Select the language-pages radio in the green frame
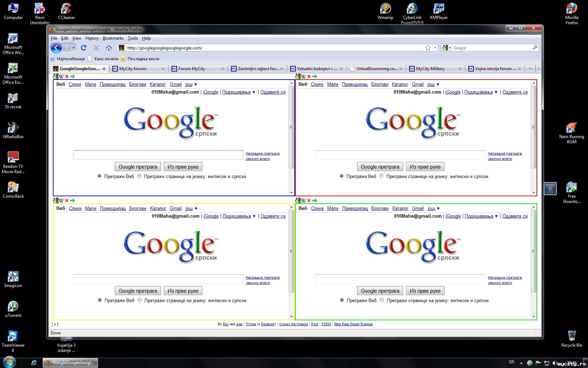588x368 pixels. tap(382, 300)
